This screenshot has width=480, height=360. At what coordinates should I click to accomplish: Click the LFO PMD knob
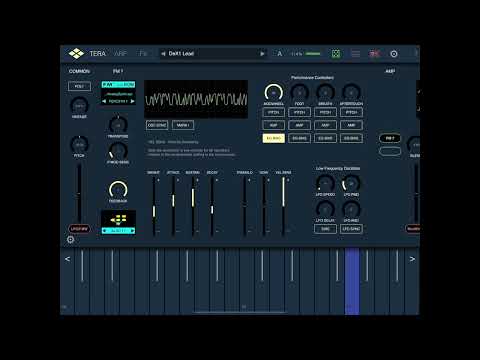[x=351, y=183]
